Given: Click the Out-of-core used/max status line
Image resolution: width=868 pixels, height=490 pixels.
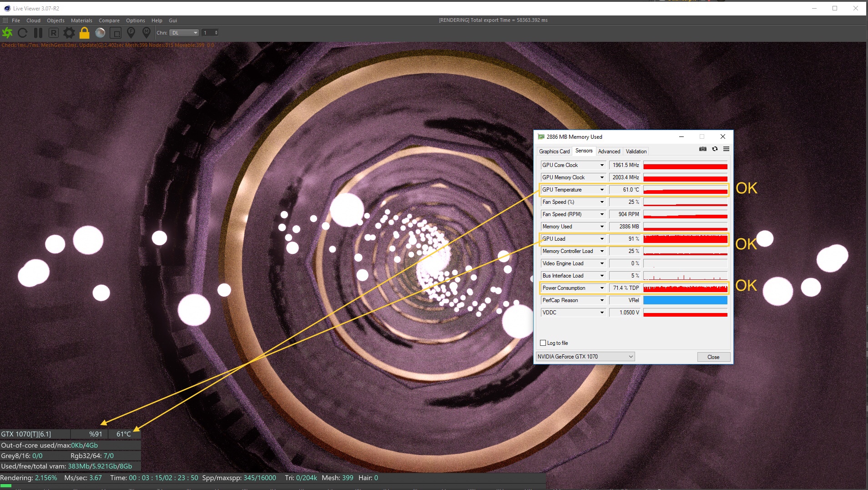Looking at the screenshot, I should coord(49,445).
